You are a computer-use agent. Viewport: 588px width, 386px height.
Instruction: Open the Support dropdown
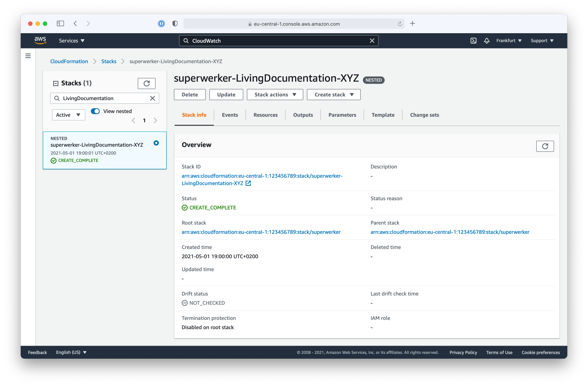click(x=542, y=40)
